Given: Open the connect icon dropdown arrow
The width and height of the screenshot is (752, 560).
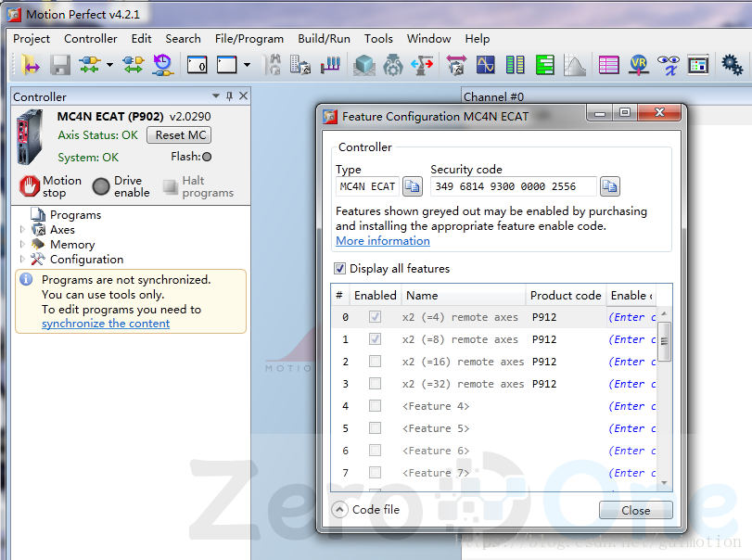Looking at the screenshot, I should pyautogui.click(x=109, y=65).
